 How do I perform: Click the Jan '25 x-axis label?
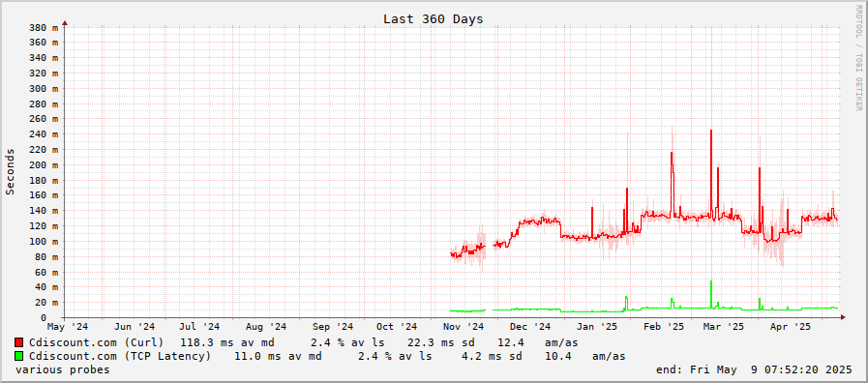tap(596, 327)
